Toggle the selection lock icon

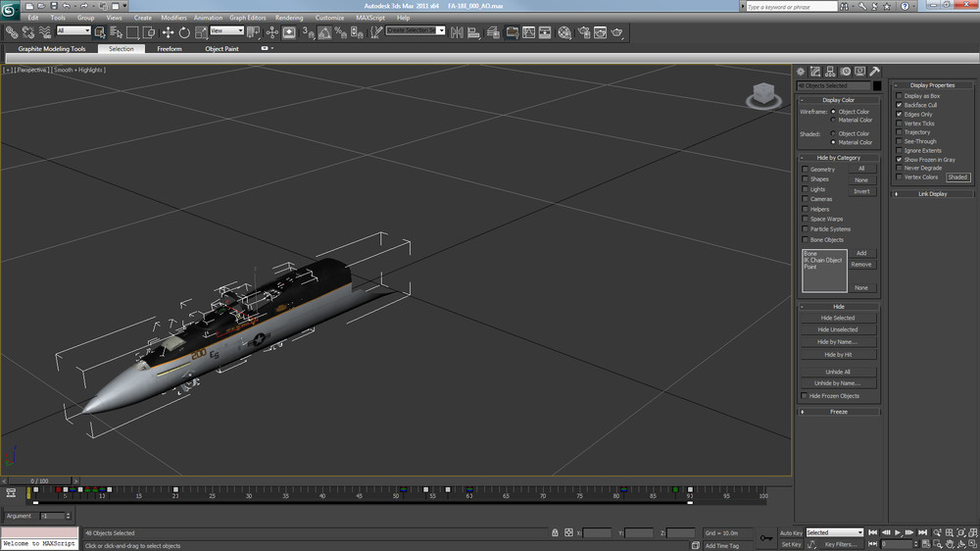coord(554,533)
